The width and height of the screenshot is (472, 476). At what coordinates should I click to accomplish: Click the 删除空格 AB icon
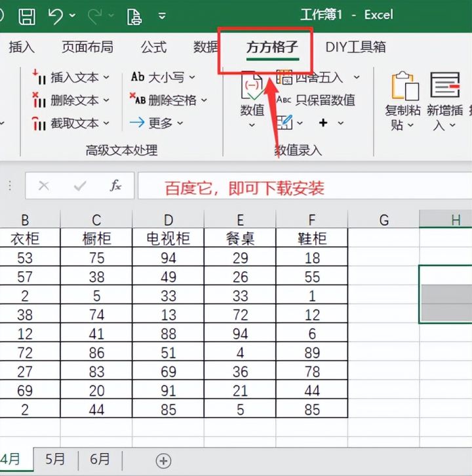[138, 98]
